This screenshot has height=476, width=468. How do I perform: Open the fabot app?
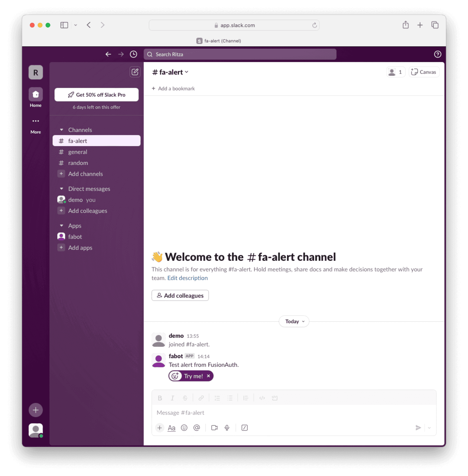coord(97,237)
